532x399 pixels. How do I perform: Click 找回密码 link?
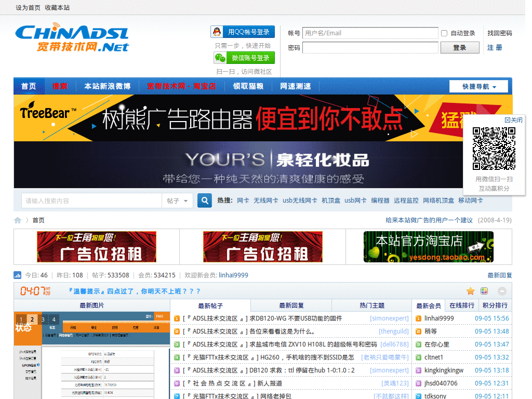499,33
